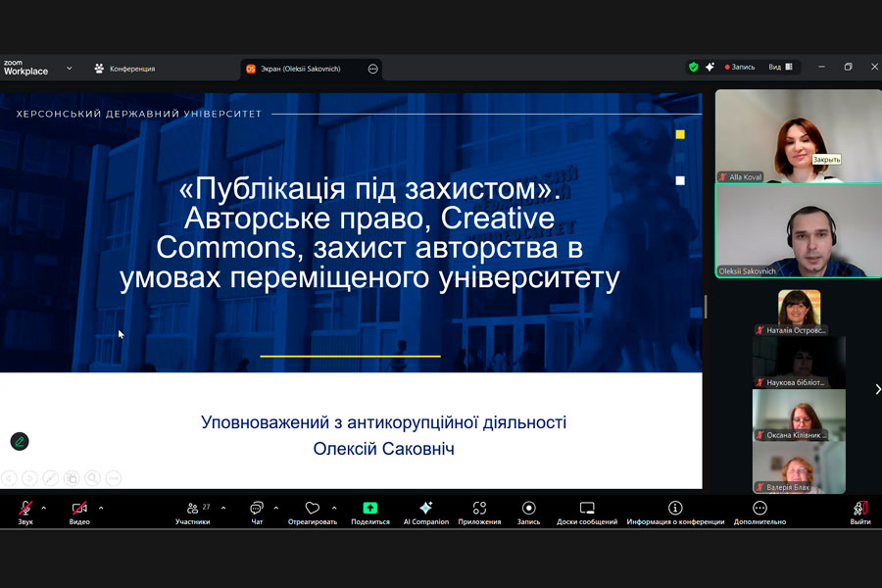Click the panel divider handle beside slide
This screenshot has height=588, width=882.
(706, 307)
